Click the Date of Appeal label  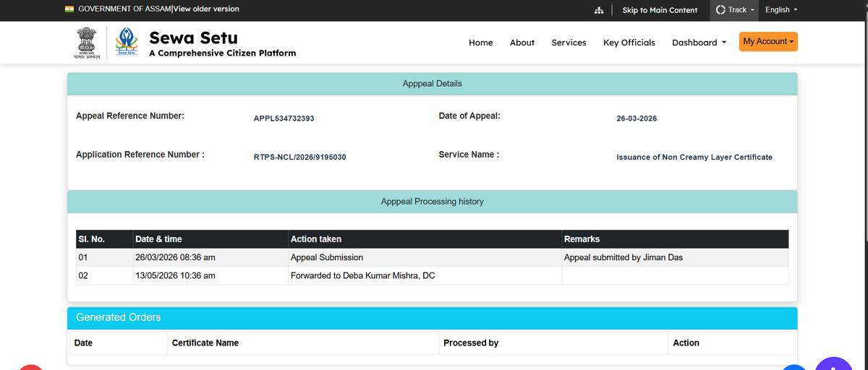point(469,116)
